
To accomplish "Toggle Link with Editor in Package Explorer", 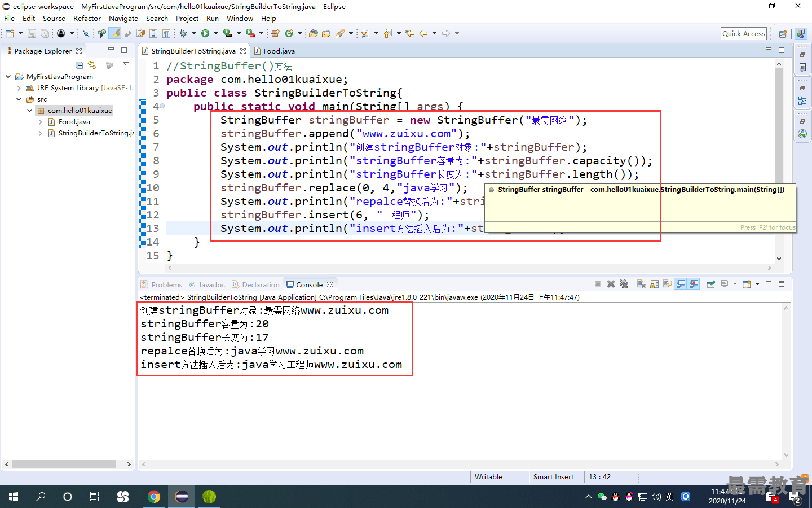I will coord(92,65).
